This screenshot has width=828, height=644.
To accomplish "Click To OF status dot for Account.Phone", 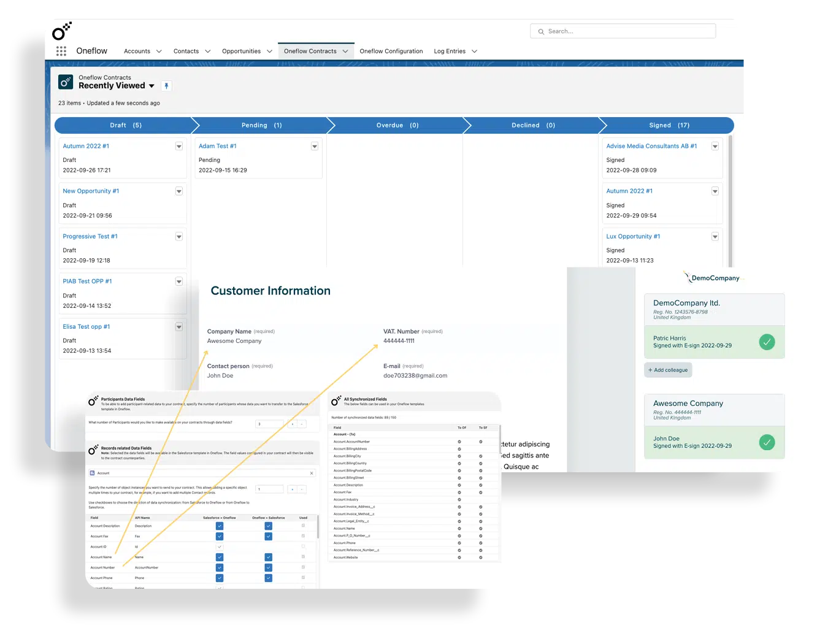I will point(459,543).
